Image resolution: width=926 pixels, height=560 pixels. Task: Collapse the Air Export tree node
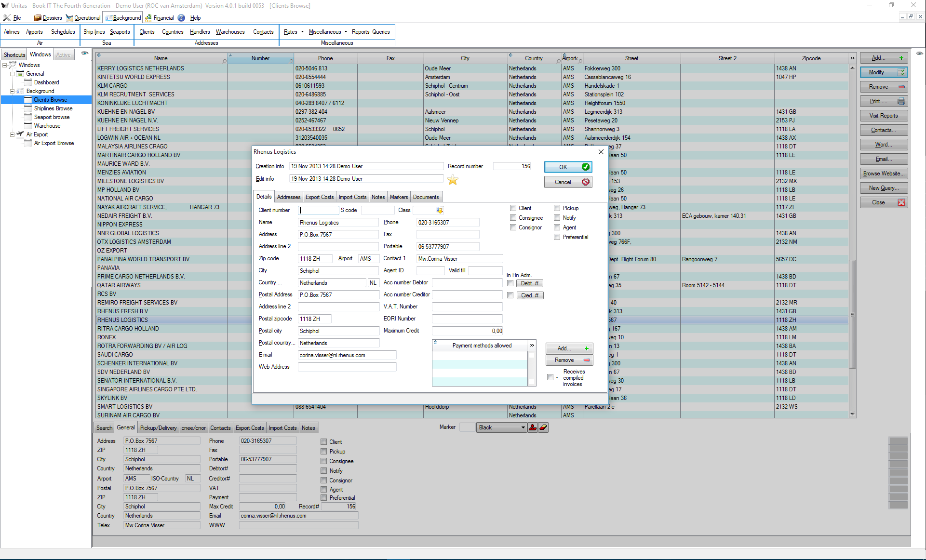pos(13,134)
